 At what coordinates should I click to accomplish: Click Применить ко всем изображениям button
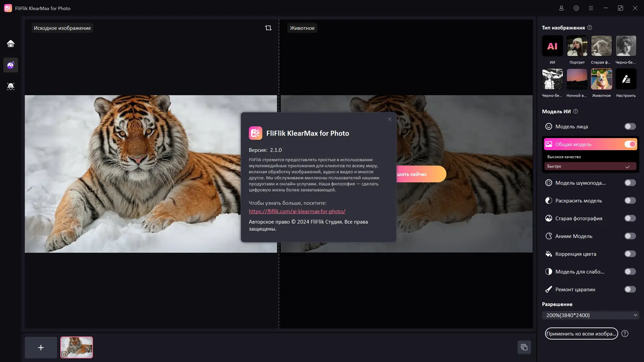pyautogui.click(x=581, y=334)
